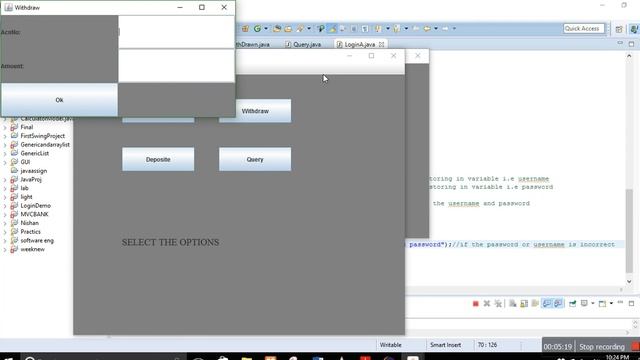640x360 pixels.
Task: Select the software eng project
Action: 37,240
